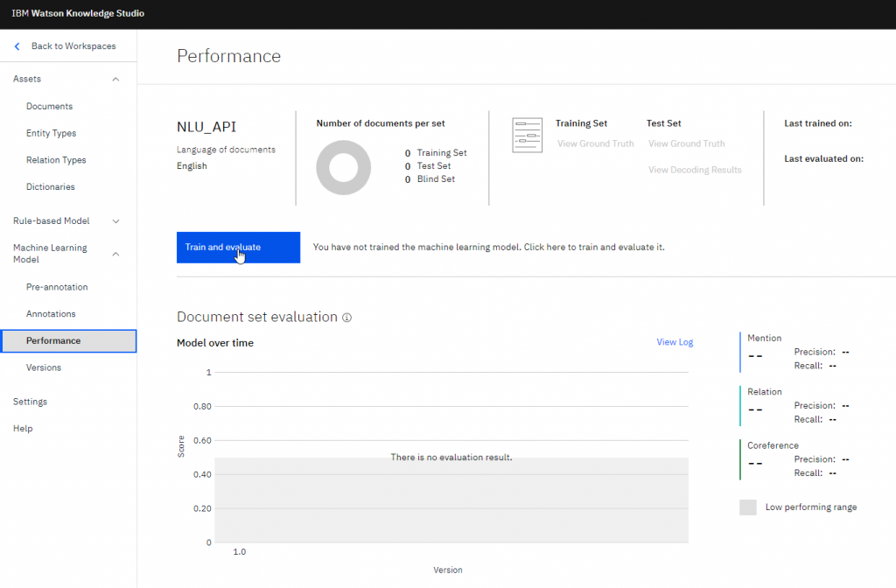Go to Entity Types
Screen dimensions: 896x588
[x=52, y=133]
